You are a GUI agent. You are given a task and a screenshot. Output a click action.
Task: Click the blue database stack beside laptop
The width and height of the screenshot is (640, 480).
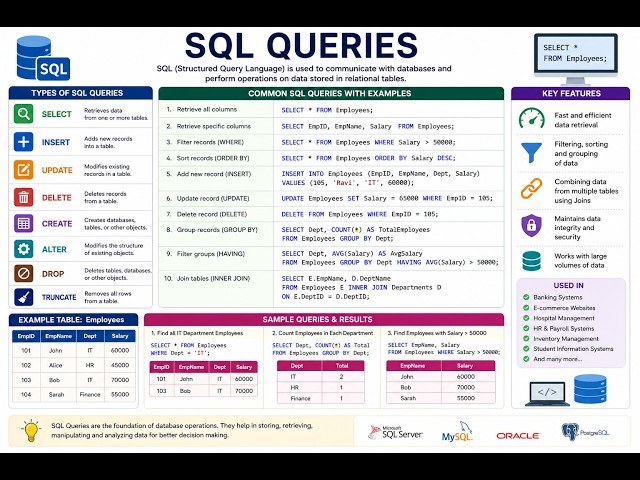click(x=590, y=389)
